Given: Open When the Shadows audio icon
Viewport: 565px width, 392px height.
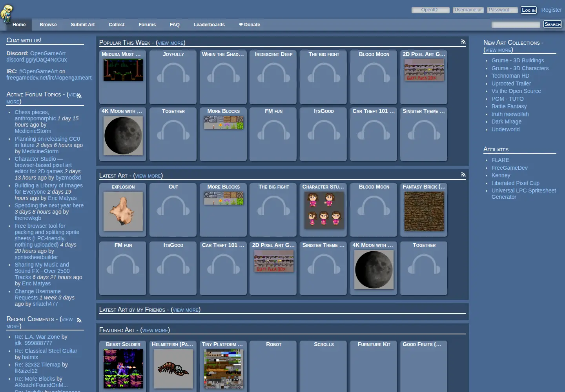Looking at the screenshot, I should coord(223,73).
